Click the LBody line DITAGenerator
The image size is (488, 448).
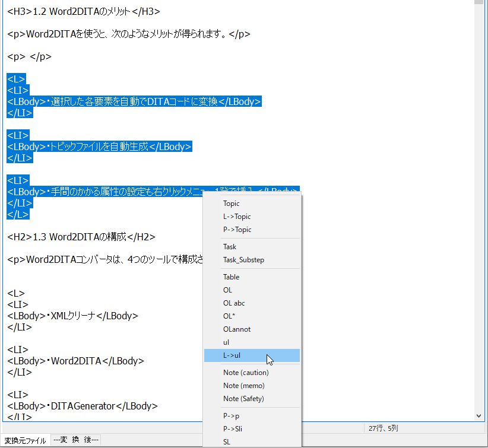pos(83,406)
